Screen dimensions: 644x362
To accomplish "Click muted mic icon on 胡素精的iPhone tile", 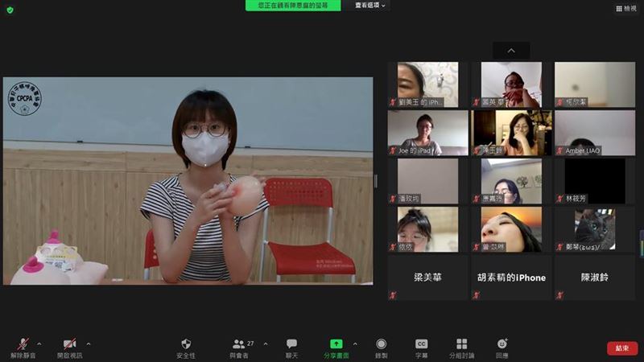I will [477, 295].
